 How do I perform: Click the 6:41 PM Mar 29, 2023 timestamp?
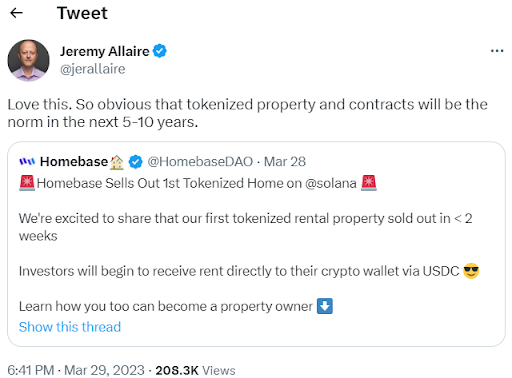[x=76, y=370]
